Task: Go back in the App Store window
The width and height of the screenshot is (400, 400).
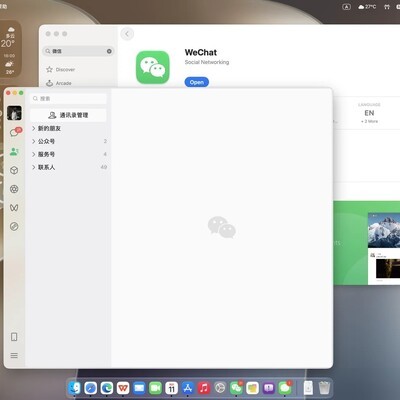Action: pyautogui.click(x=127, y=34)
